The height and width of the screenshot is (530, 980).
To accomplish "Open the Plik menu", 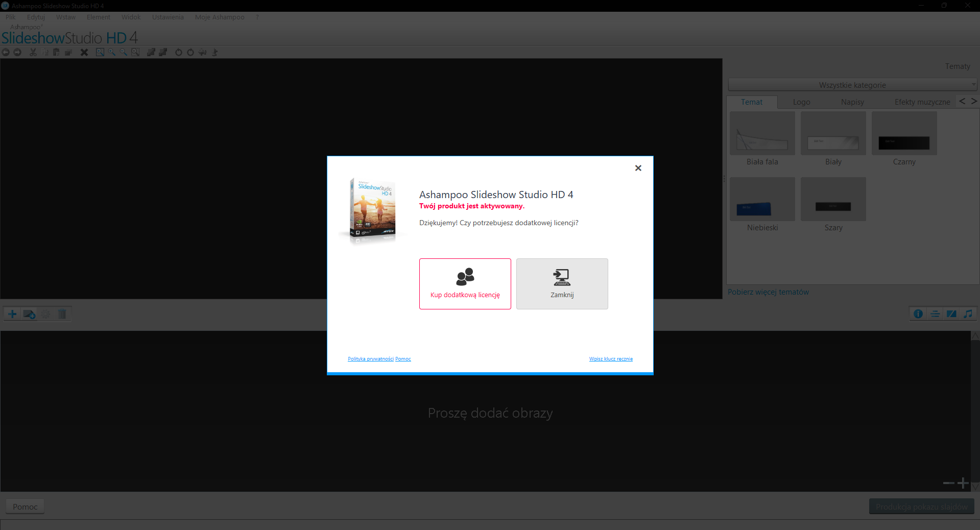I will [10, 17].
